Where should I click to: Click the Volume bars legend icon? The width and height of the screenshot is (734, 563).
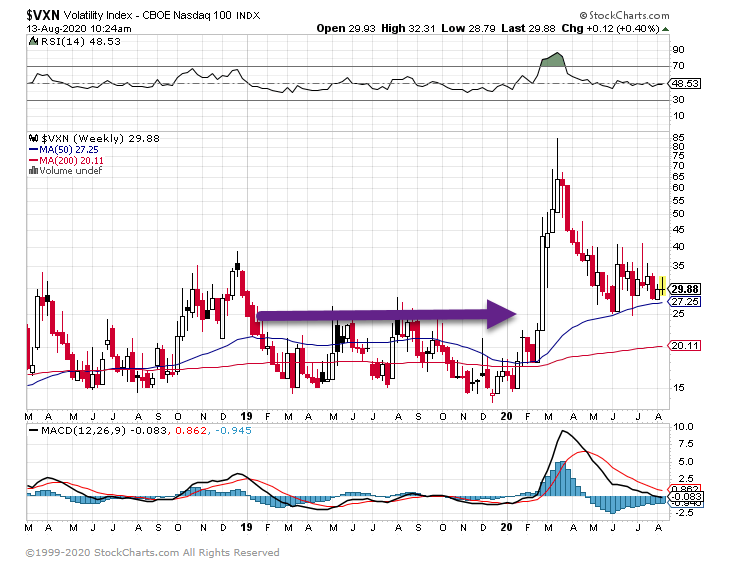click(x=33, y=171)
